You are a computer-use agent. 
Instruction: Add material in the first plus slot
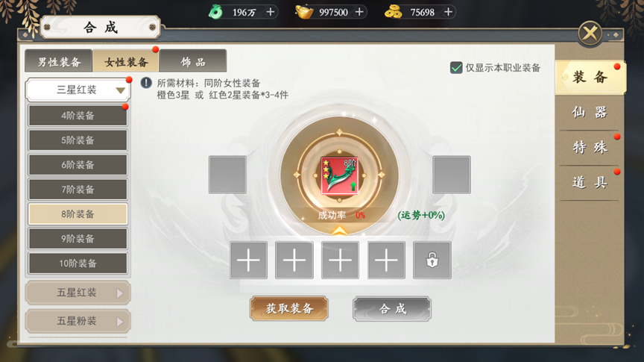tap(248, 260)
